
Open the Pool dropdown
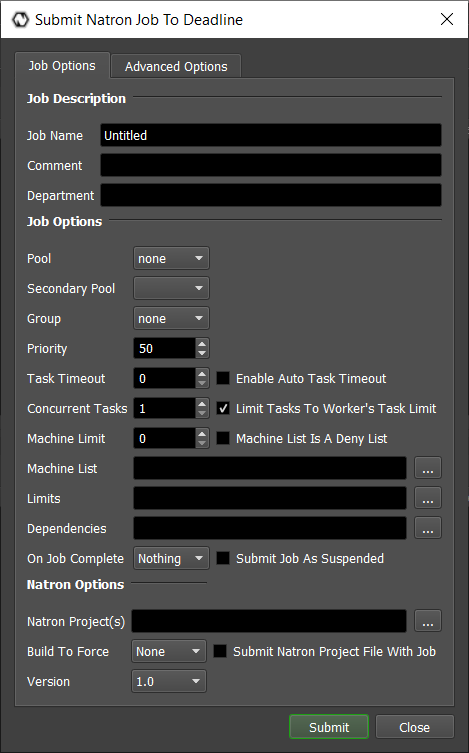click(x=171, y=258)
